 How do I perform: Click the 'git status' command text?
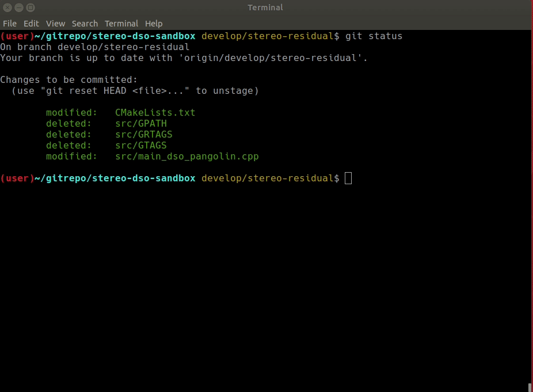point(374,36)
